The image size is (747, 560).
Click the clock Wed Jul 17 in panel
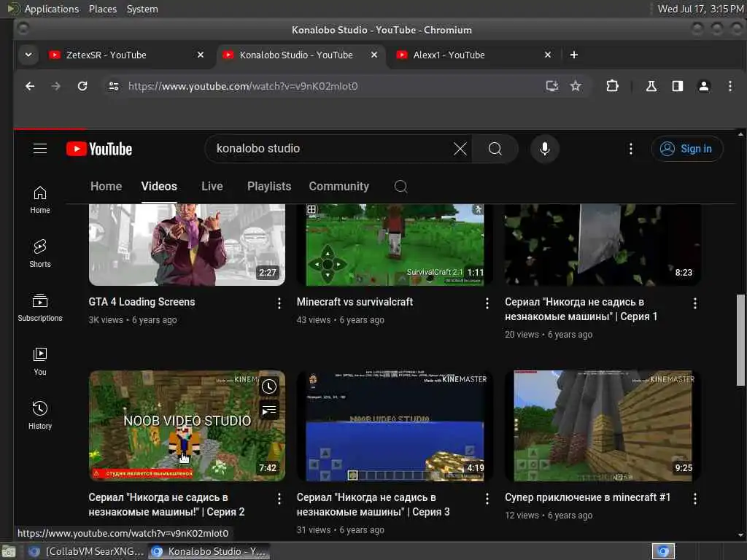700,9
